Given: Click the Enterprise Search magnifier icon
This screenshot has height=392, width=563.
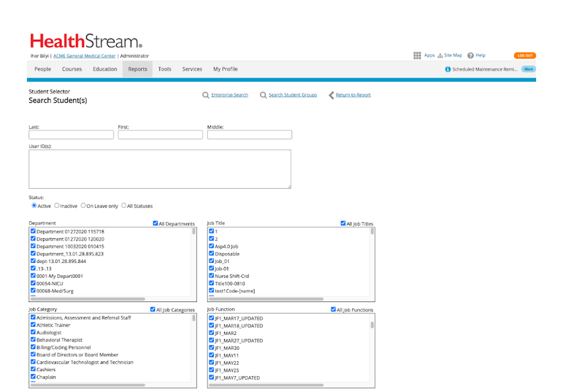Looking at the screenshot, I should 205,95.
